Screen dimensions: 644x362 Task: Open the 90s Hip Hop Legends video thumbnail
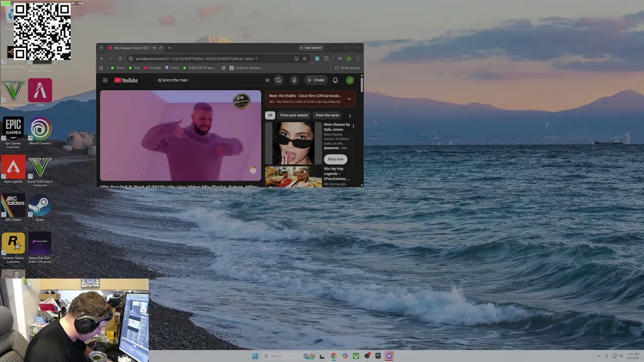293,177
